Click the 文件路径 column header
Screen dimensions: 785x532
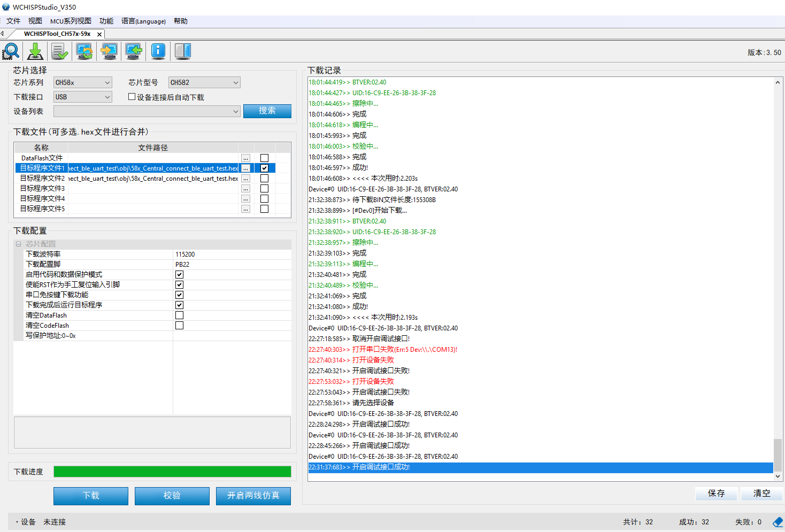[x=153, y=148]
